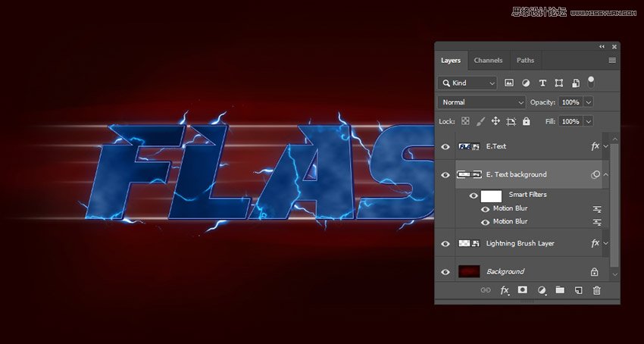Switch to the Channels tab
This screenshot has width=644, height=344.
pos(488,61)
